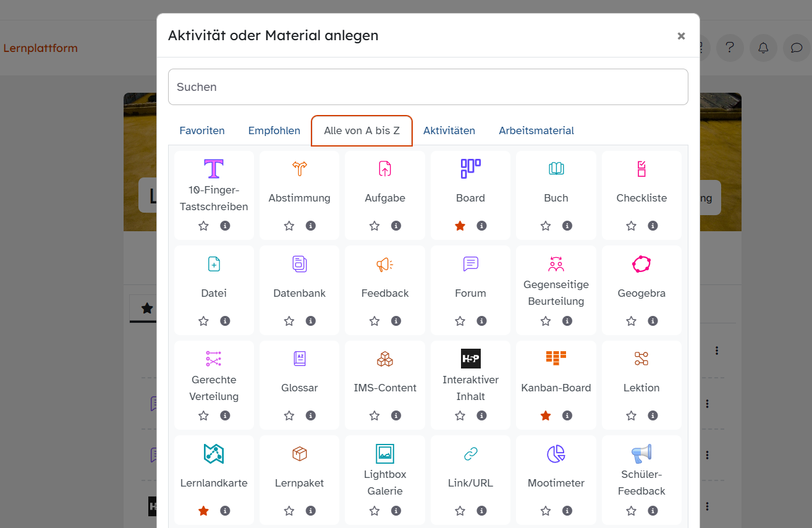Mark Buch as a favorite
Viewport: 812px width, 528px height.
click(x=546, y=226)
